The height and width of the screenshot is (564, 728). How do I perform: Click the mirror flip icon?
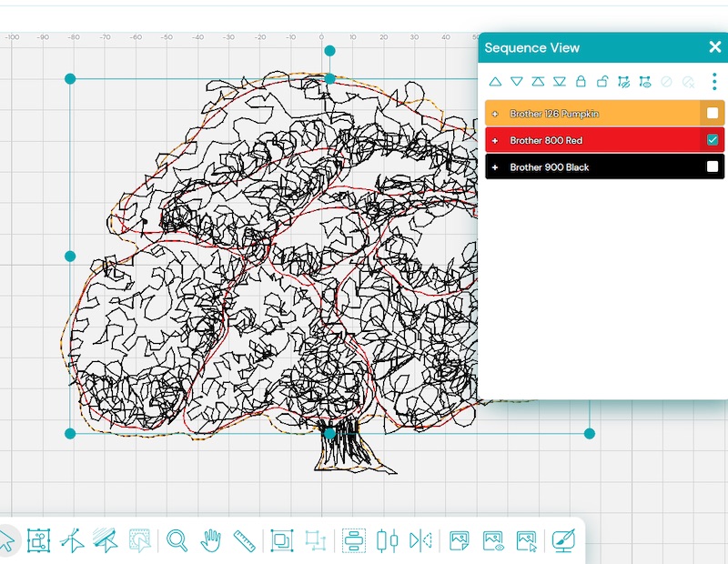click(420, 540)
